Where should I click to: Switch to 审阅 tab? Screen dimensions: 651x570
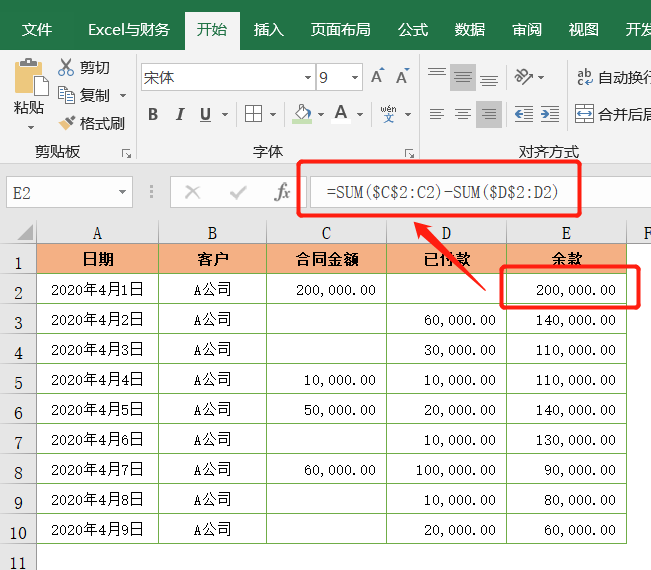(x=526, y=30)
